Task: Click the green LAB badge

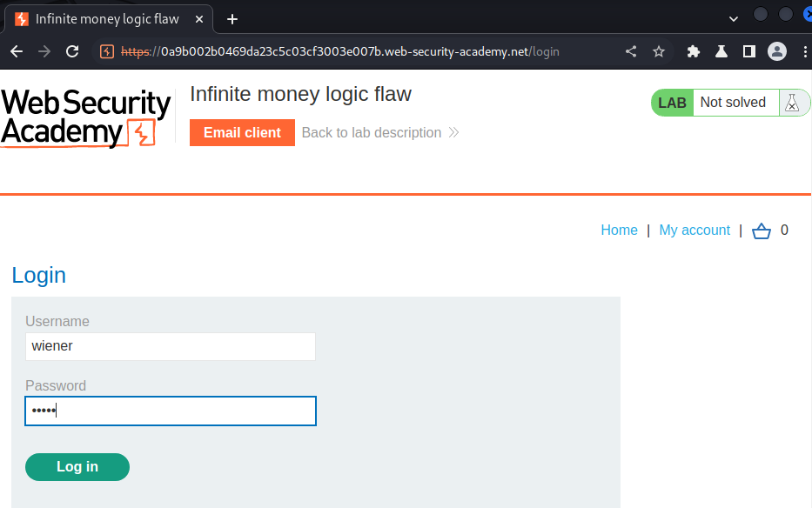Action: (672, 103)
